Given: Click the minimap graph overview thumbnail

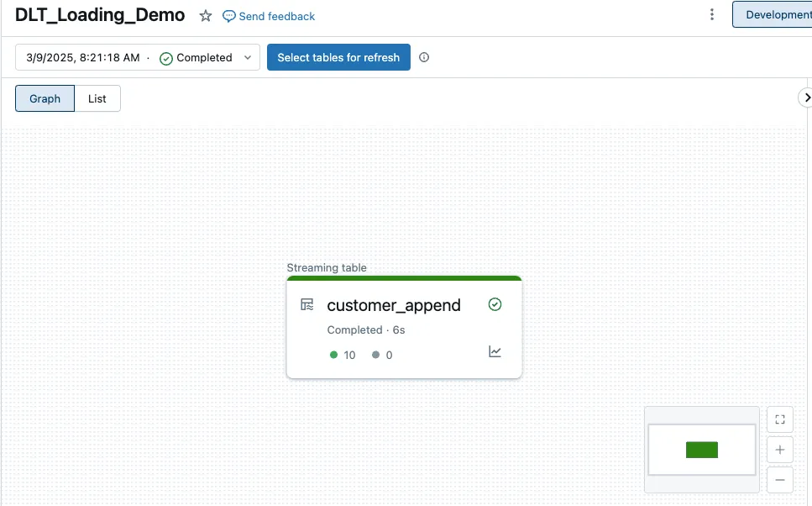Looking at the screenshot, I should click(x=701, y=450).
